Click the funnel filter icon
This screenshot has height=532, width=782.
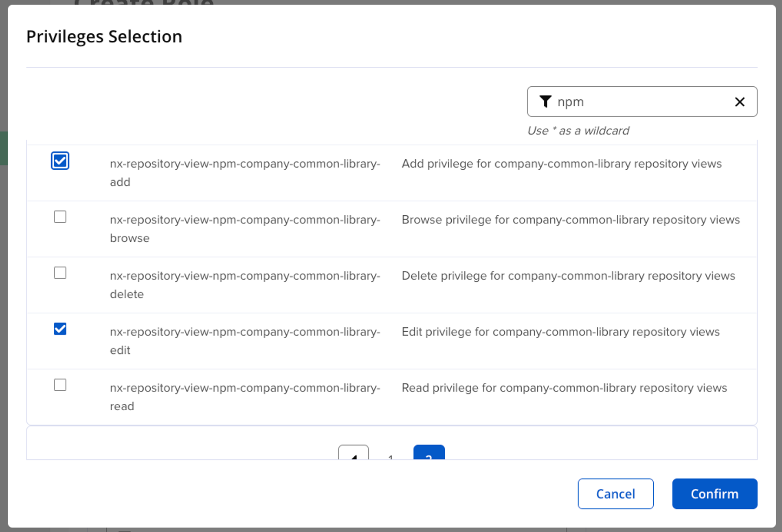(545, 101)
